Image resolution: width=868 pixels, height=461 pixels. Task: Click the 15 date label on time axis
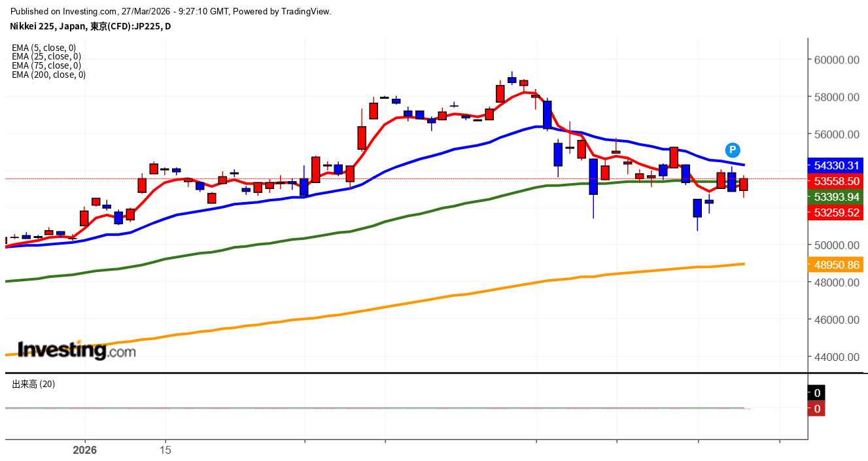tap(165, 450)
